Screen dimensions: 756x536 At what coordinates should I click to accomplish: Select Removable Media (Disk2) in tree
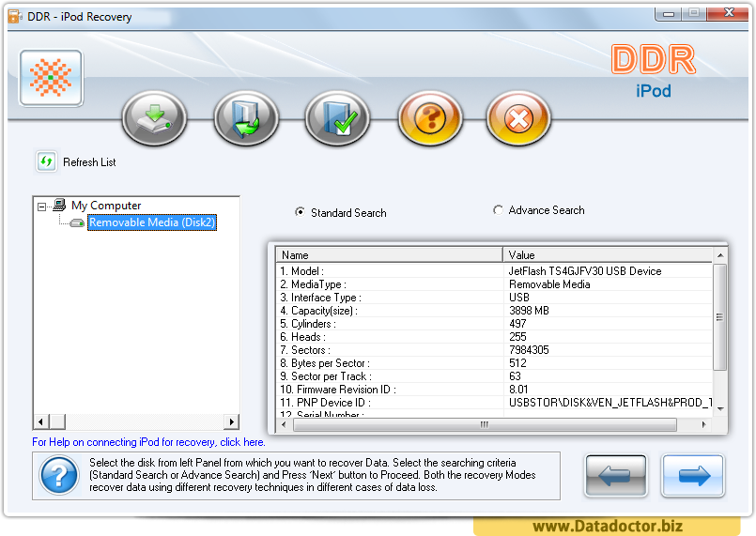[x=152, y=222]
